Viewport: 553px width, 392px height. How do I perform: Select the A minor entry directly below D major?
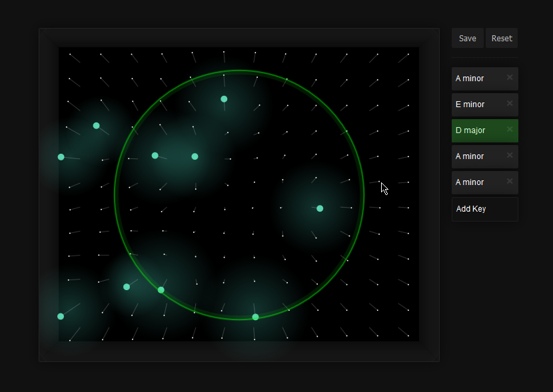484,156
